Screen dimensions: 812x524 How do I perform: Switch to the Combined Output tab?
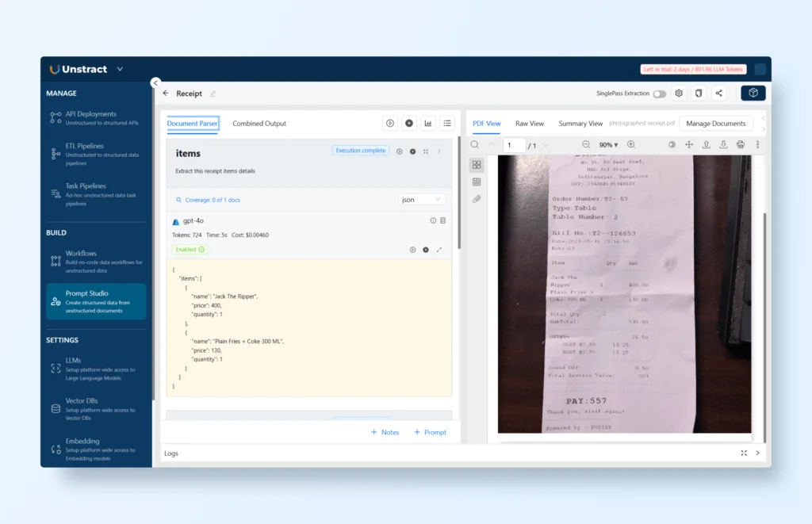(x=259, y=124)
